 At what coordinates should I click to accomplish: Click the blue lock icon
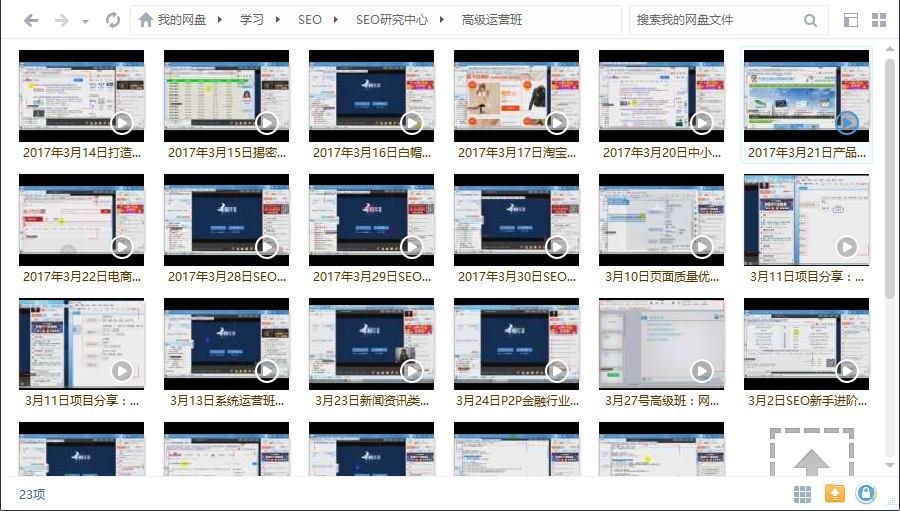pyautogui.click(x=866, y=494)
